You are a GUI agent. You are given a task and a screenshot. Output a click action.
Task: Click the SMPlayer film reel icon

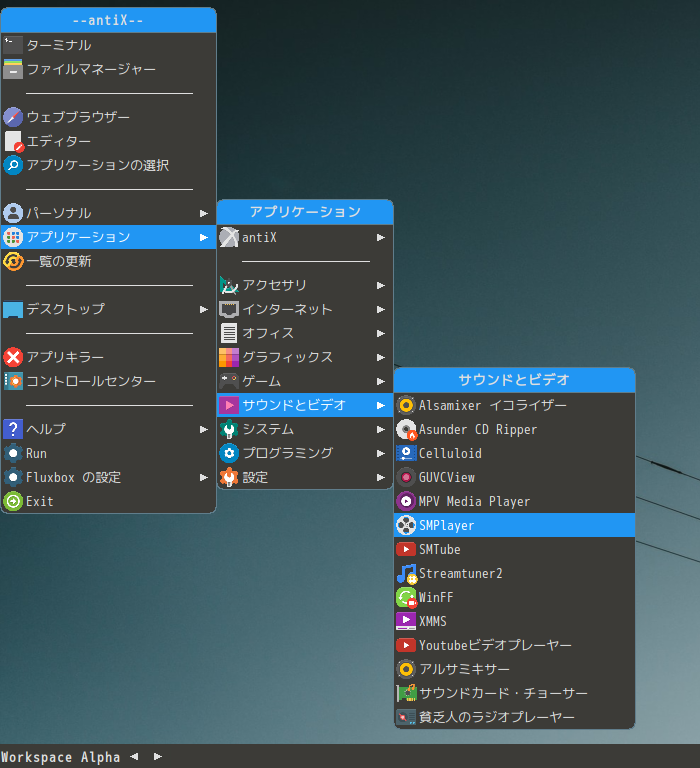pyautogui.click(x=406, y=525)
